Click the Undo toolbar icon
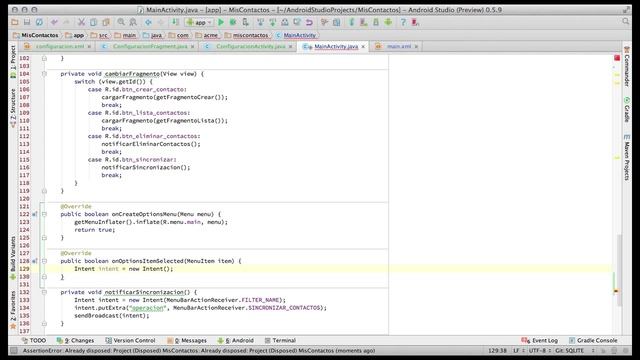This screenshot has height=360, width=640. pyautogui.click(x=54, y=22)
